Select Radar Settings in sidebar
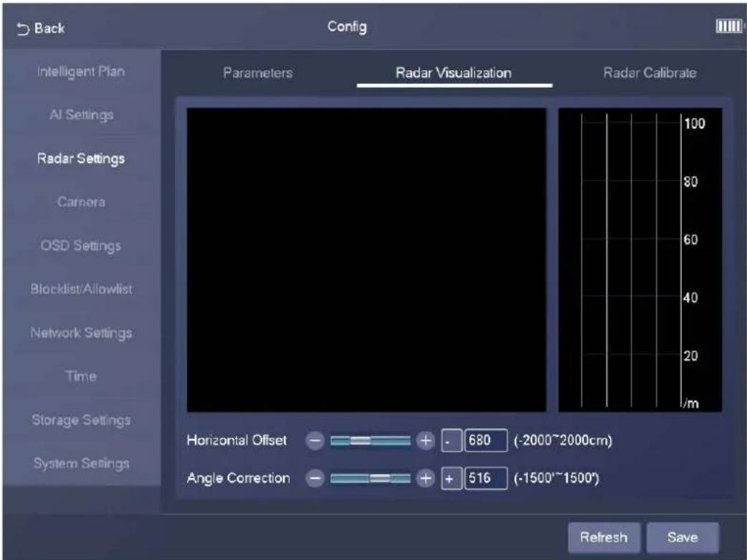747x560 pixels. tap(81, 158)
